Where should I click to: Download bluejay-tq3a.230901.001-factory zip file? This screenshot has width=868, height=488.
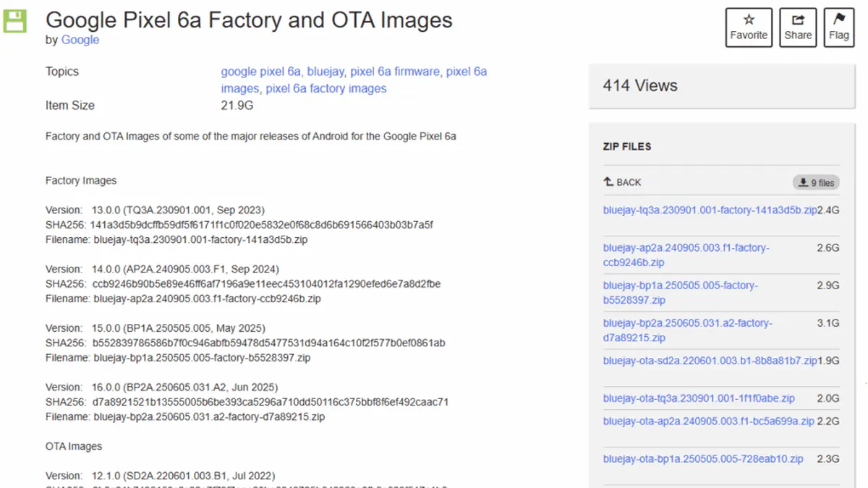pyautogui.click(x=705, y=210)
